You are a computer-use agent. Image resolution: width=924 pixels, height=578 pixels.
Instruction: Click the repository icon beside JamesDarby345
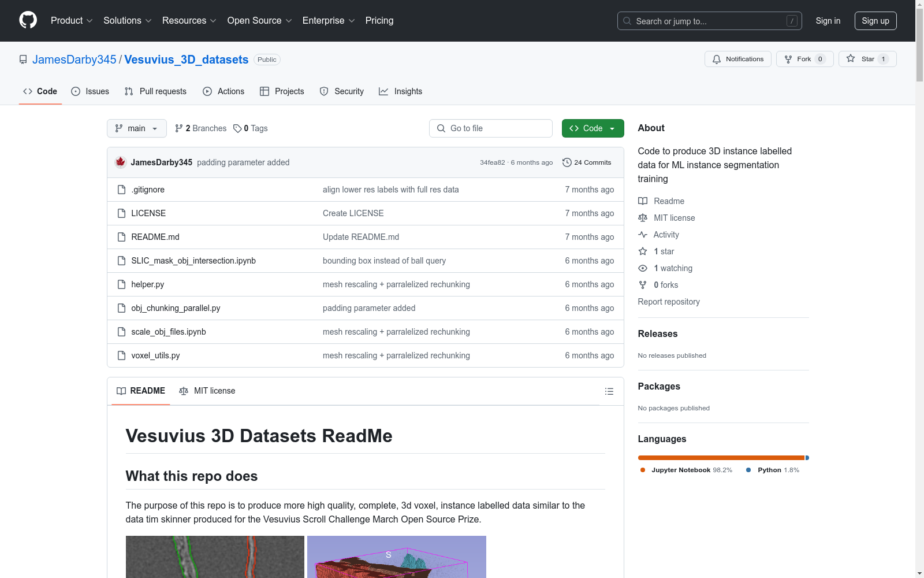click(23, 60)
